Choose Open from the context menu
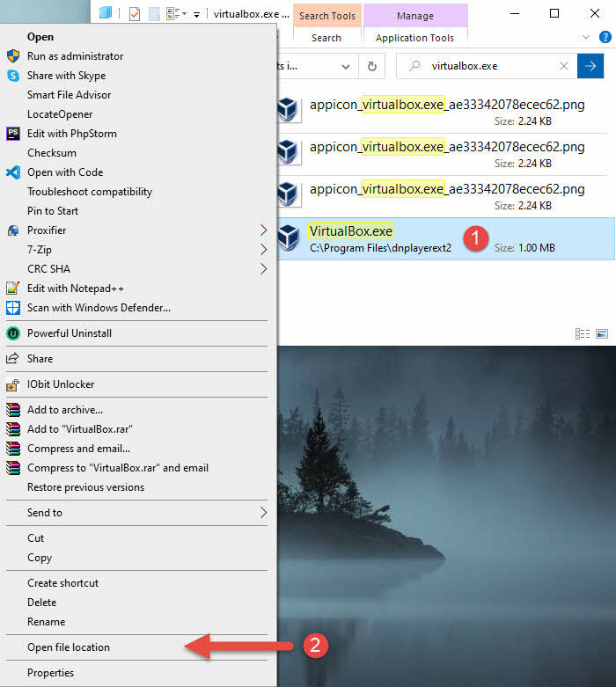 136,37
